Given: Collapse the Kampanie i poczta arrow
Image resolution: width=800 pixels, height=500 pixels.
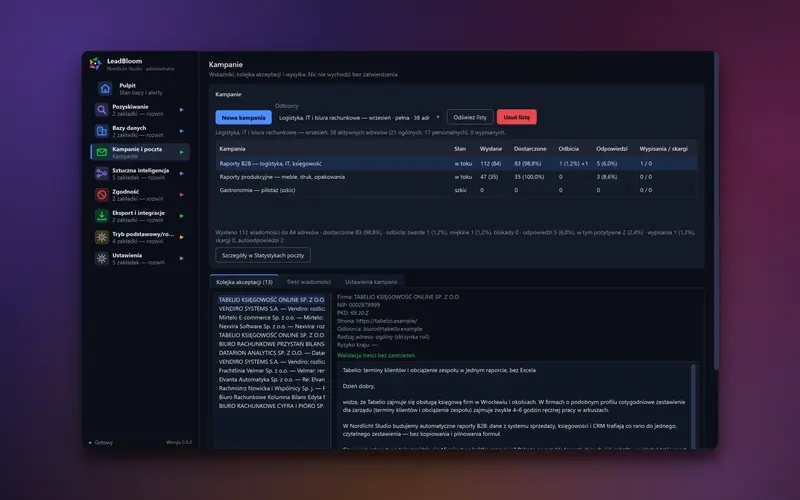Looking at the screenshot, I should 182,152.
